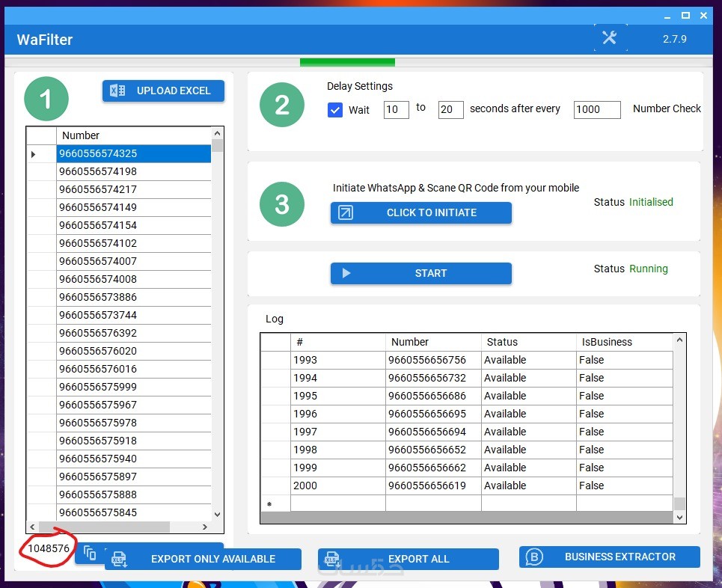Click the Log Number column header

[433, 342]
